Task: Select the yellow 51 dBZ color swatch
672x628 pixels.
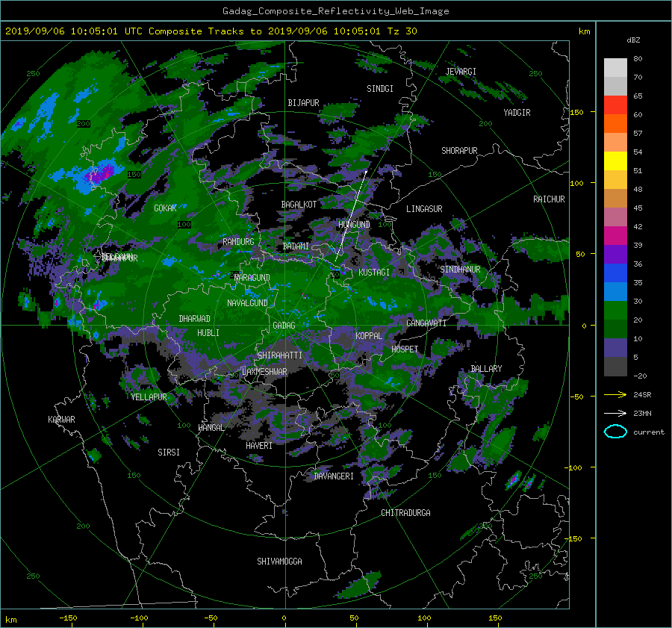Action: 615,161
